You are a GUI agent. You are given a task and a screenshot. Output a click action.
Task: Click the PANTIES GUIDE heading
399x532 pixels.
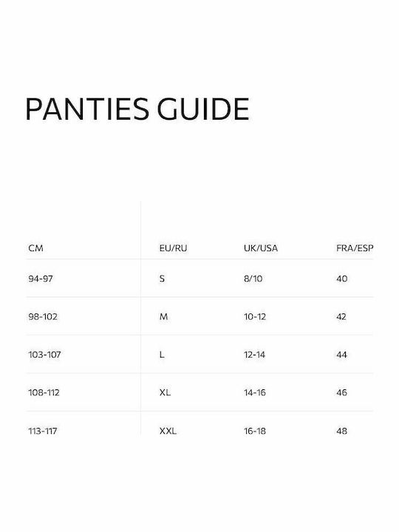[x=137, y=109]
